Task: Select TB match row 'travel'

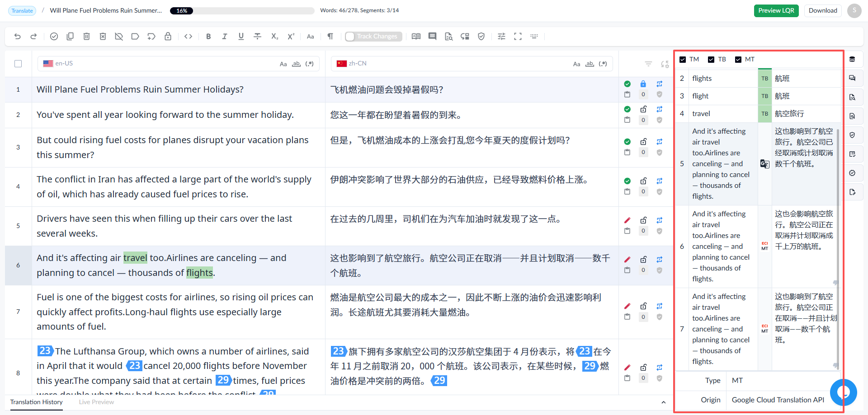Action: (x=759, y=114)
